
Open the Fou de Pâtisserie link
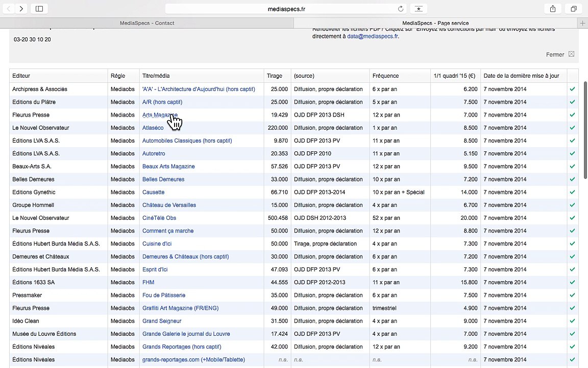[164, 295]
